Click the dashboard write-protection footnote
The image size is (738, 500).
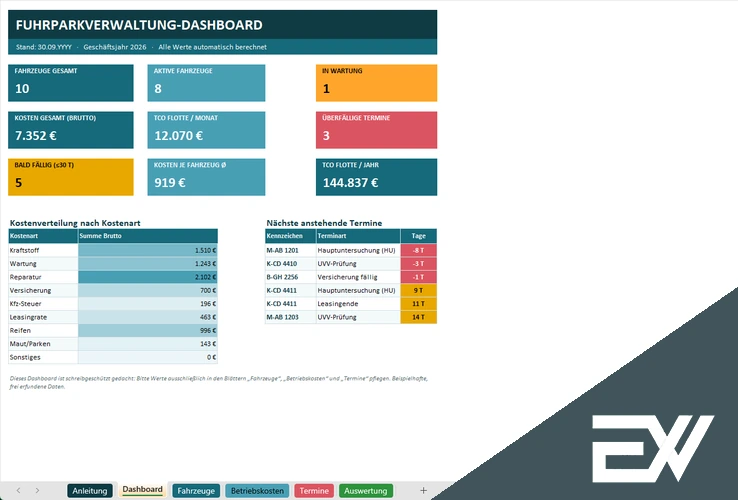[x=218, y=382]
